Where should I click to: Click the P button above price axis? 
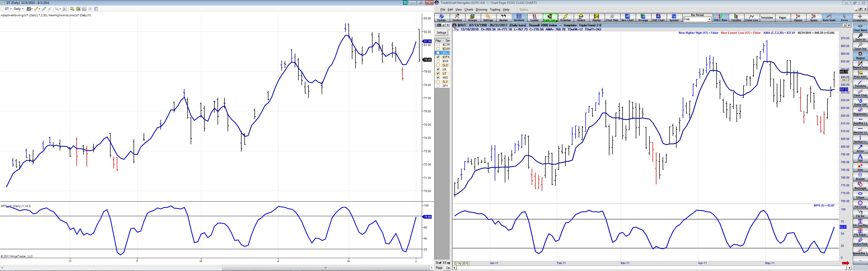(x=849, y=26)
